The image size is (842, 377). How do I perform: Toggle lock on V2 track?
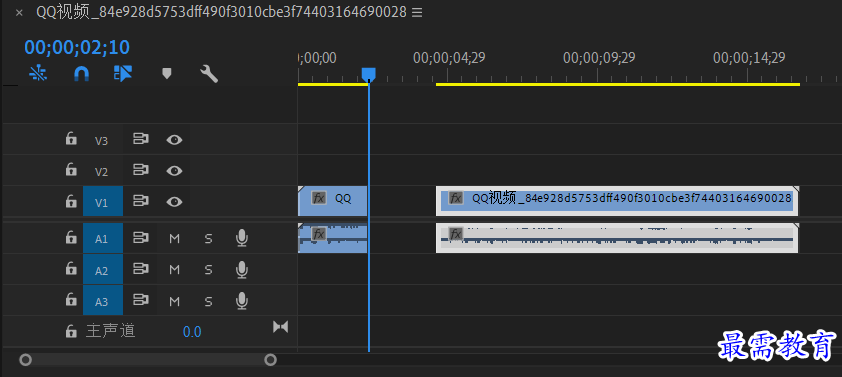pos(71,170)
